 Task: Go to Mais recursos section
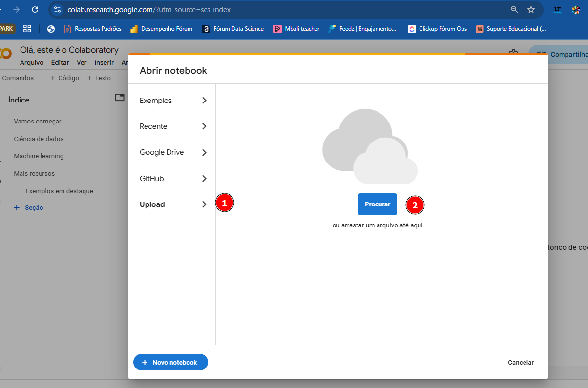[x=34, y=173]
